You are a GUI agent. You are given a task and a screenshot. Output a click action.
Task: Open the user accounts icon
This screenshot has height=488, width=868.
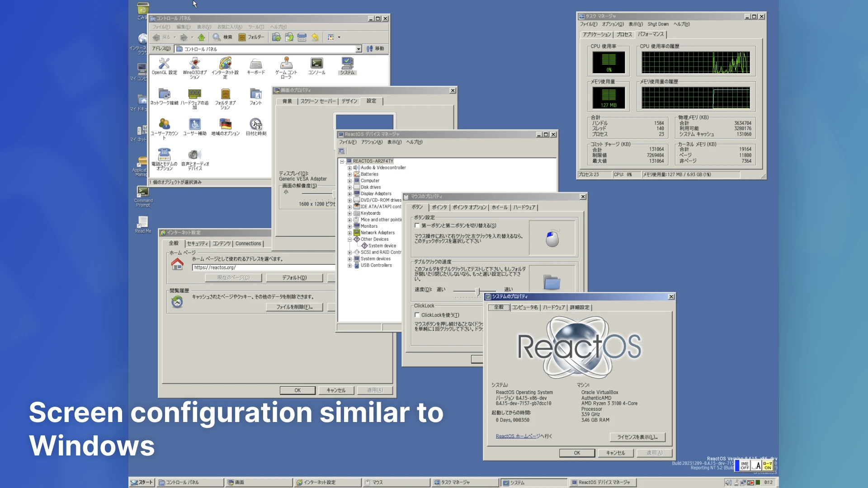(x=164, y=124)
